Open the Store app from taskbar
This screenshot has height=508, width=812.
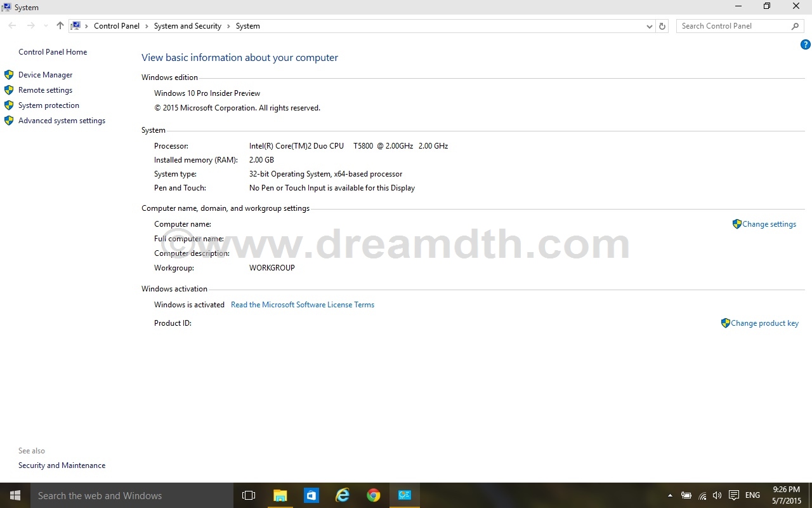pyautogui.click(x=311, y=495)
